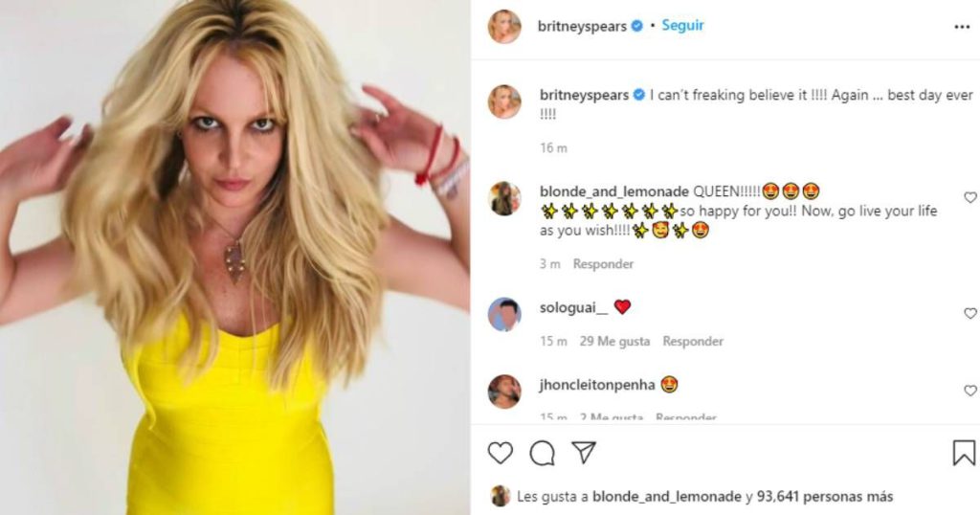Screen dimensions: 980x515
Task: Open the comment speech bubble icon
Action: click(542, 453)
